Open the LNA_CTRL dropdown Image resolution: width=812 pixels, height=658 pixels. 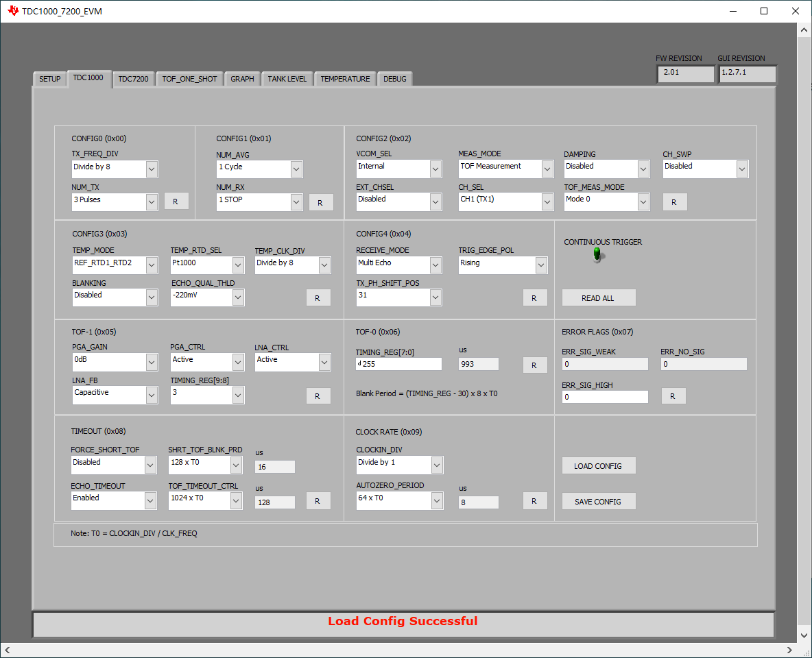pyautogui.click(x=293, y=362)
